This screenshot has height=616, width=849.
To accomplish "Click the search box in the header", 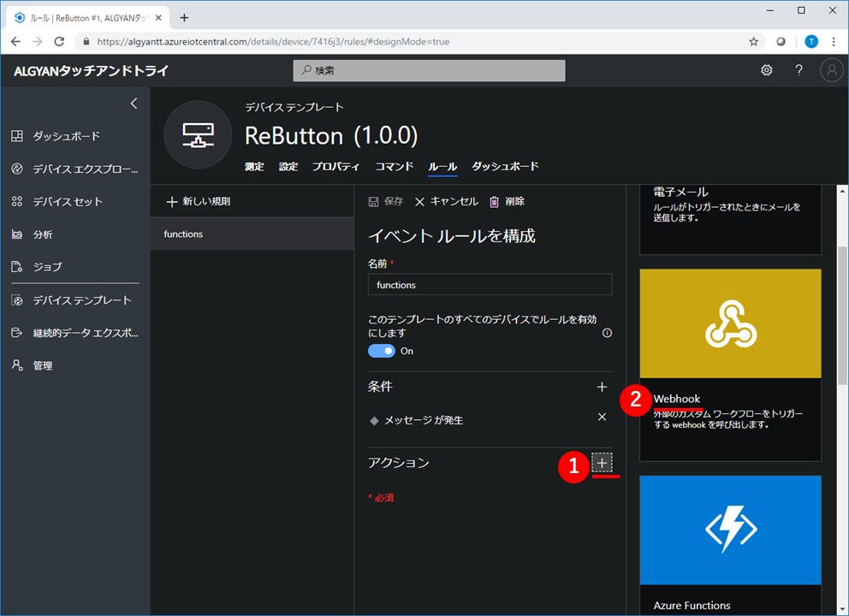I will click(x=429, y=70).
